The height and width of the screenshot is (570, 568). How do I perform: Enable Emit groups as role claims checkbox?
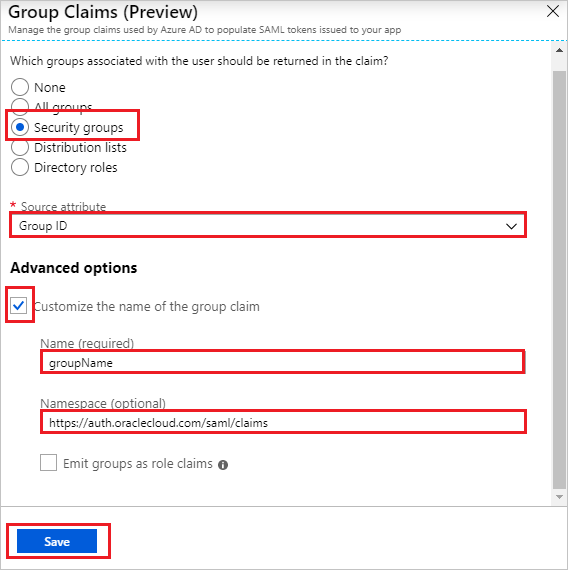(48, 463)
